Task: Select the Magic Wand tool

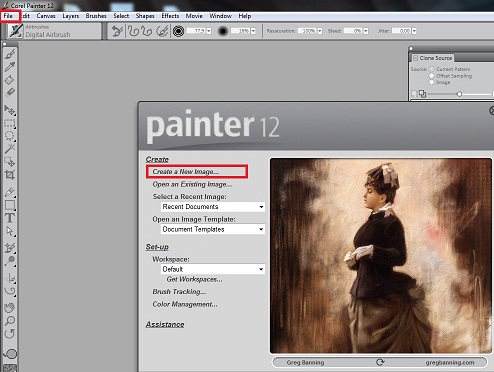Action: click(x=10, y=149)
